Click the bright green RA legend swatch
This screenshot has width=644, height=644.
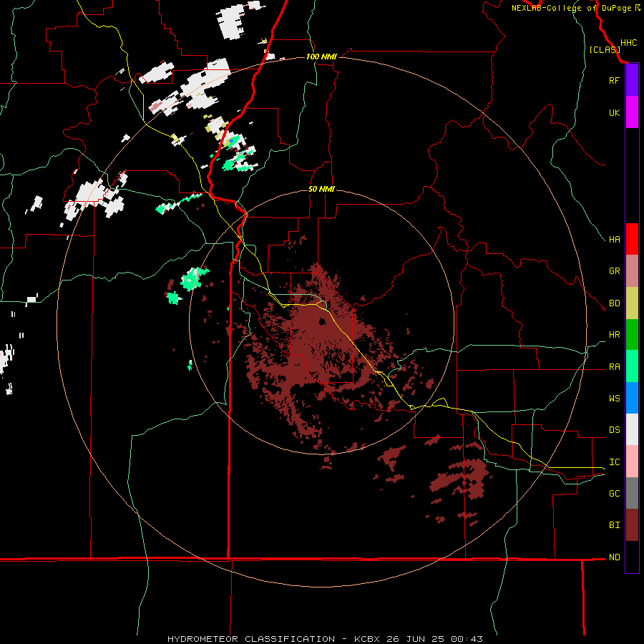[632, 366]
